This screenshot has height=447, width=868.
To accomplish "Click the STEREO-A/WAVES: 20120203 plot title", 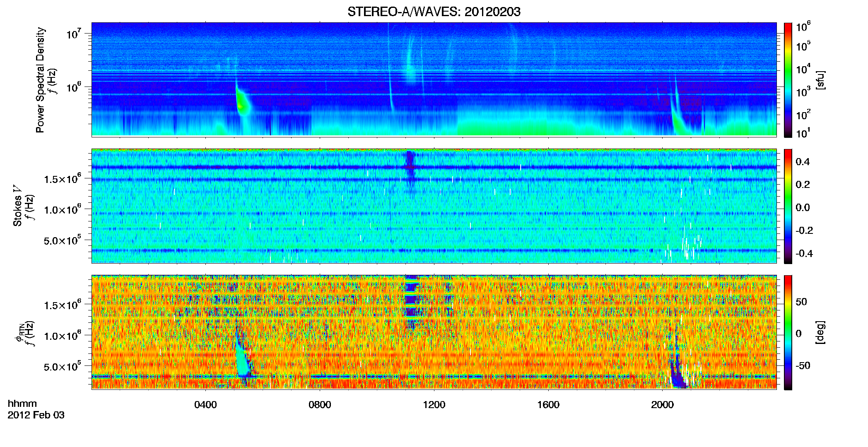I will click(x=434, y=12).
